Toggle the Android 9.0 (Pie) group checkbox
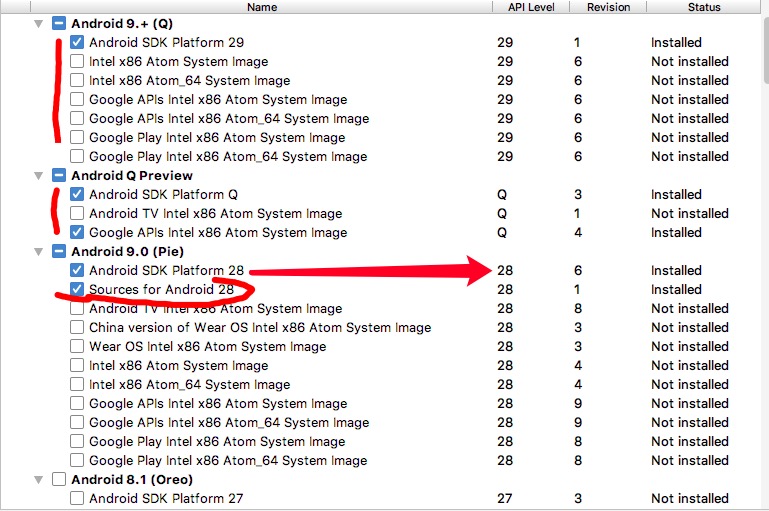Screen dimensions: 769x511 (x=59, y=252)
